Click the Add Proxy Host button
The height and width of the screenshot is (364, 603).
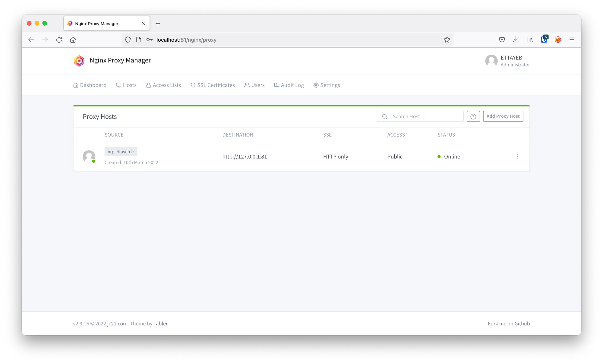click(x=503, y=116)
